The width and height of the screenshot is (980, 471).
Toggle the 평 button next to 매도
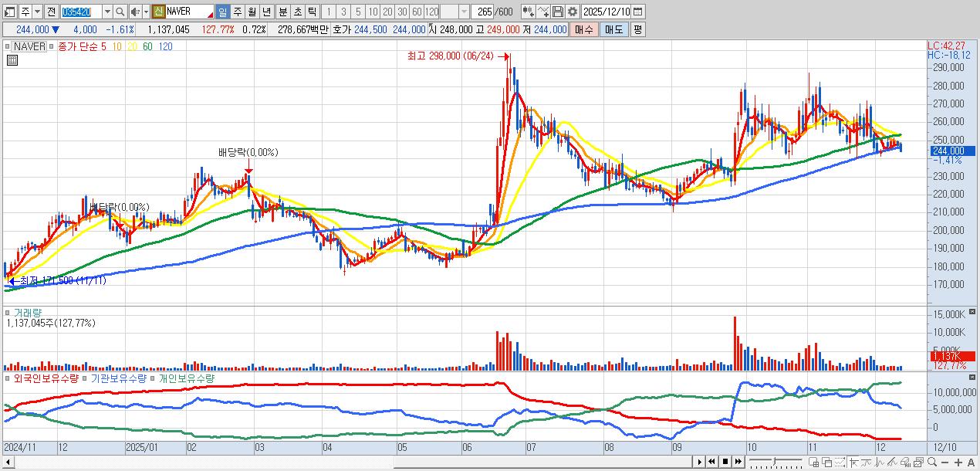tap(637, 29)
